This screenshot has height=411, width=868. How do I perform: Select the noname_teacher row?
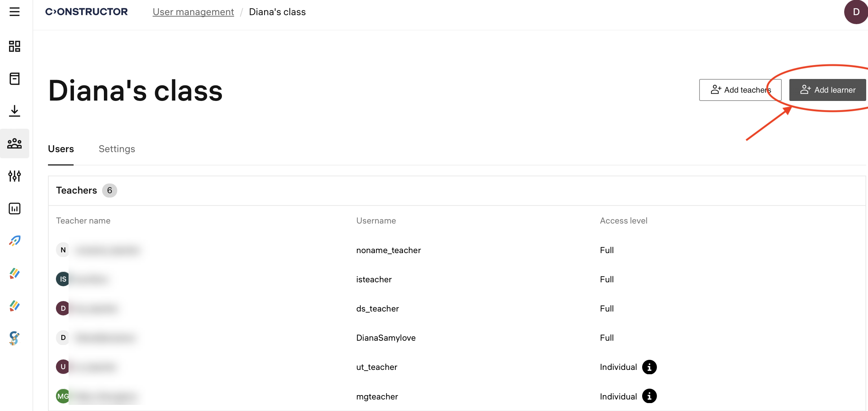tap(388, 250)
